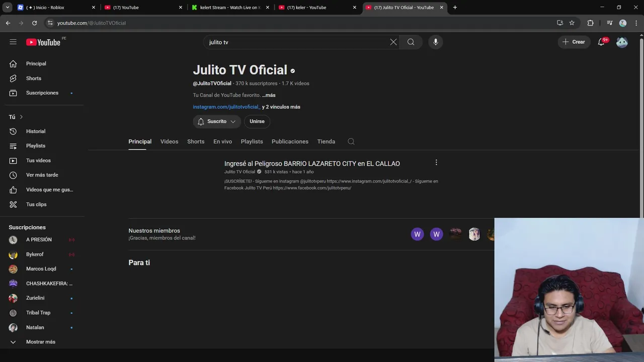Open the browser extensions puzzle icon
The width and height of the screenshot is (644, 362).
coord(591,23)
